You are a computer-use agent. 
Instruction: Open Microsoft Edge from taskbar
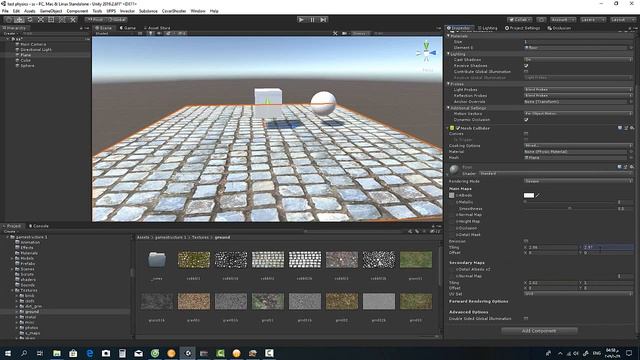point(89,353)
